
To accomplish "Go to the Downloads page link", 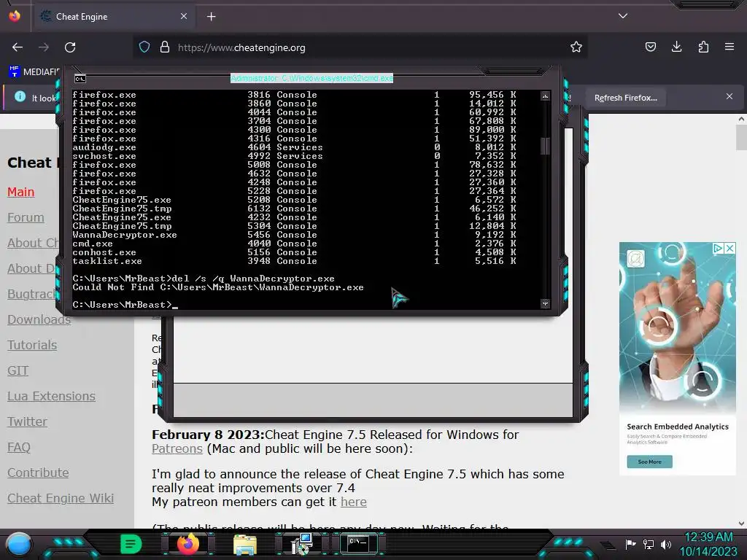I will pyautogui.click(x=39, y=319).
